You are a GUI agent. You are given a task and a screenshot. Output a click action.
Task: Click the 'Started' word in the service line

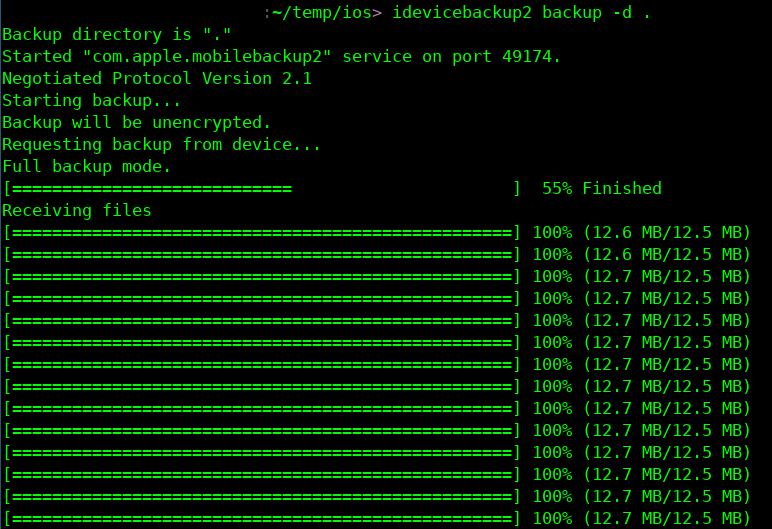37,57
